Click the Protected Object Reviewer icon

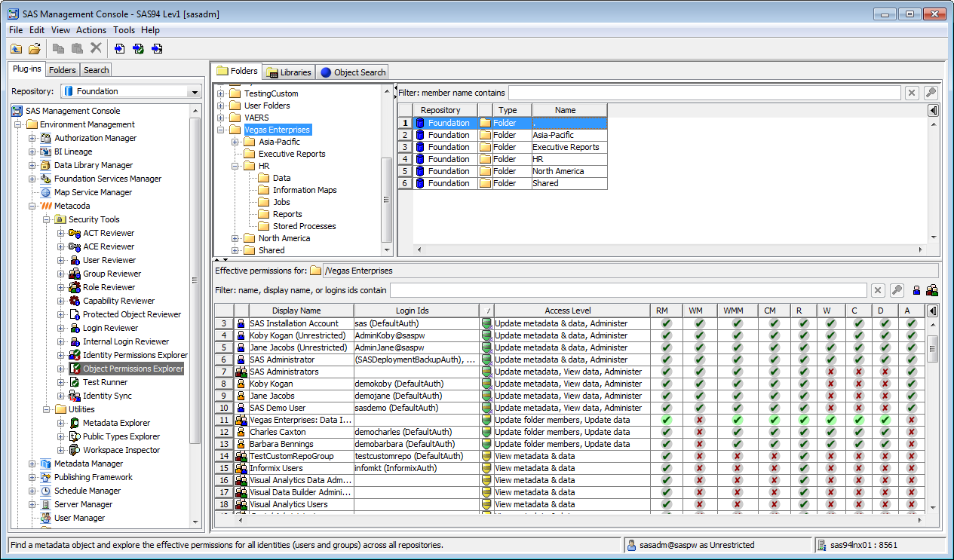[x=75, y=314]
